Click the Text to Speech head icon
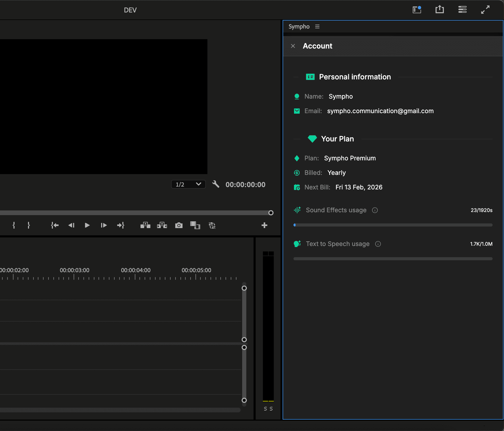 click(x=297, y=244)
